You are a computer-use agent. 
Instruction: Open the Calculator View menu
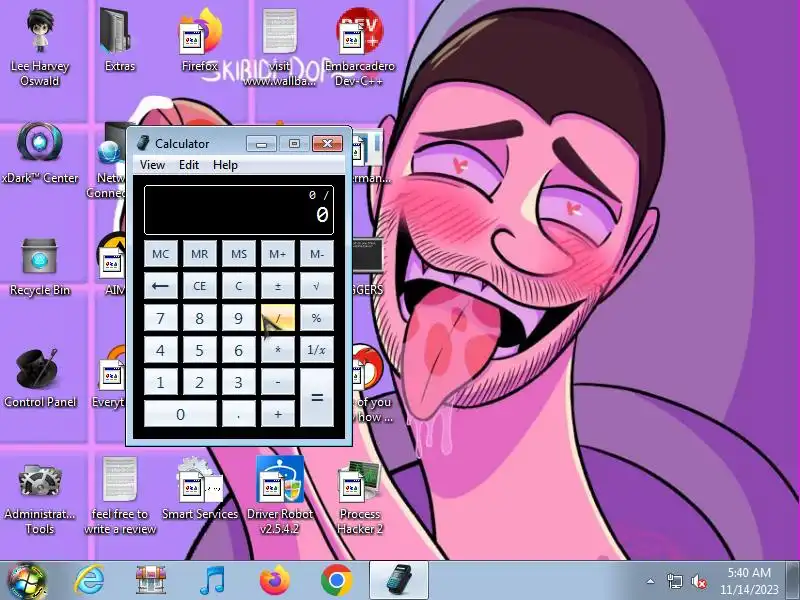tap(152, 165)
